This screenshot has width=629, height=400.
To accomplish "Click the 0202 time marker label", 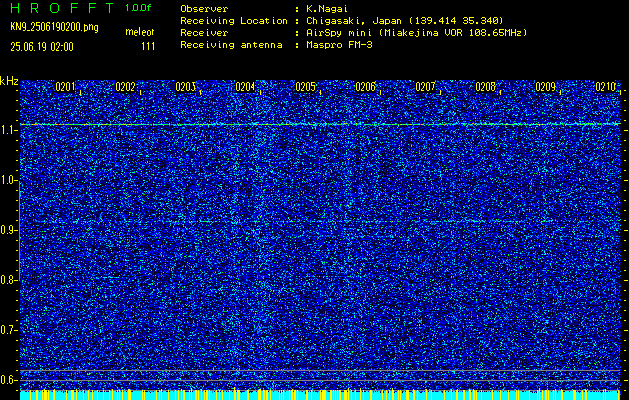I will (125, 87).
